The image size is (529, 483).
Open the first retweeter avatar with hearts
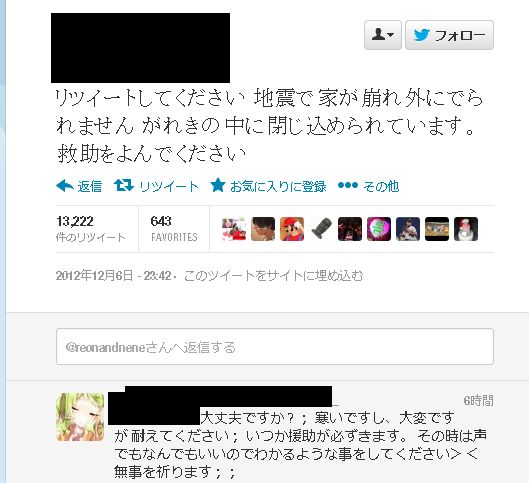pyautogui.click(x=234, y=229)
